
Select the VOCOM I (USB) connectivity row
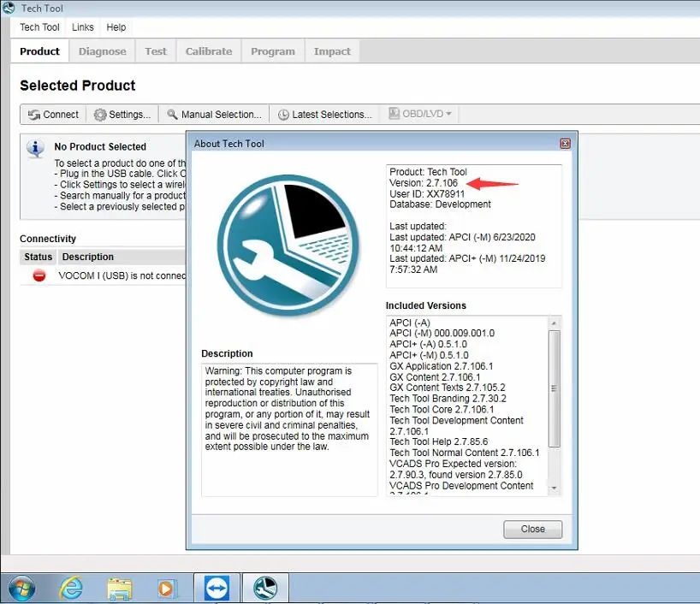(104, 275)
